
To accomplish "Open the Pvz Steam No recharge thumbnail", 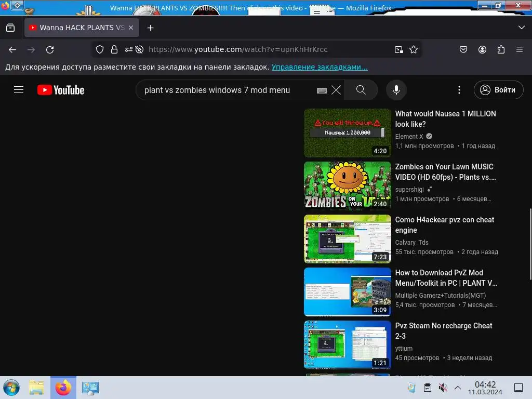I will tap(348, 345).
